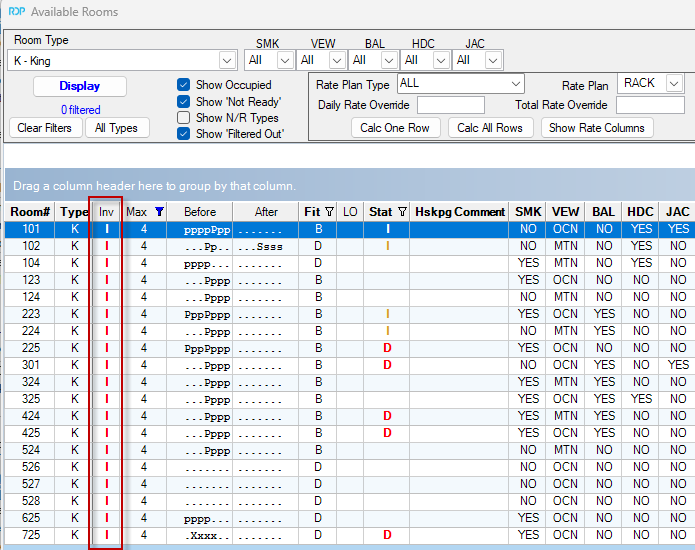
Task: Sort by SMK column header
Action: point(528,212)
